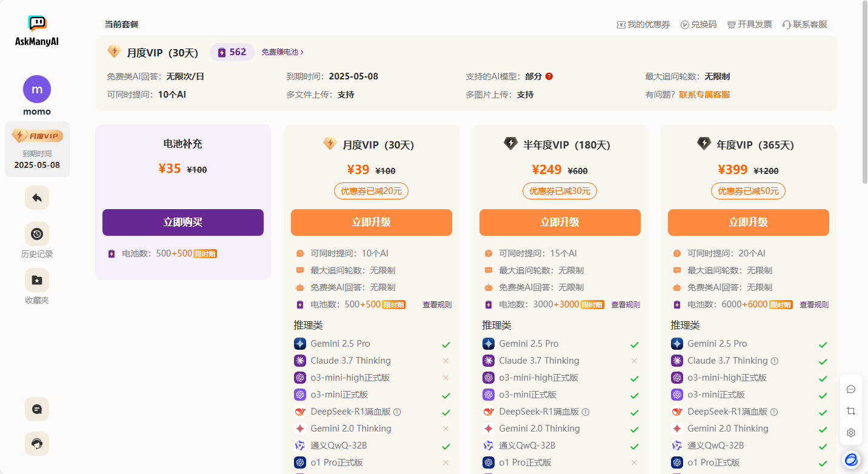Click 优惠券已减30元 coupon tag
The height and width of the screenshot is (474, 868).
pos(559,191)
